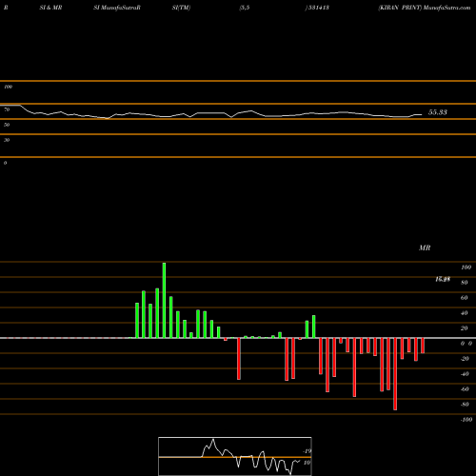Click the -19 value in the mini chart
Image resolution: width=476 pixels, height=476 pixels.
click(307, 451)
